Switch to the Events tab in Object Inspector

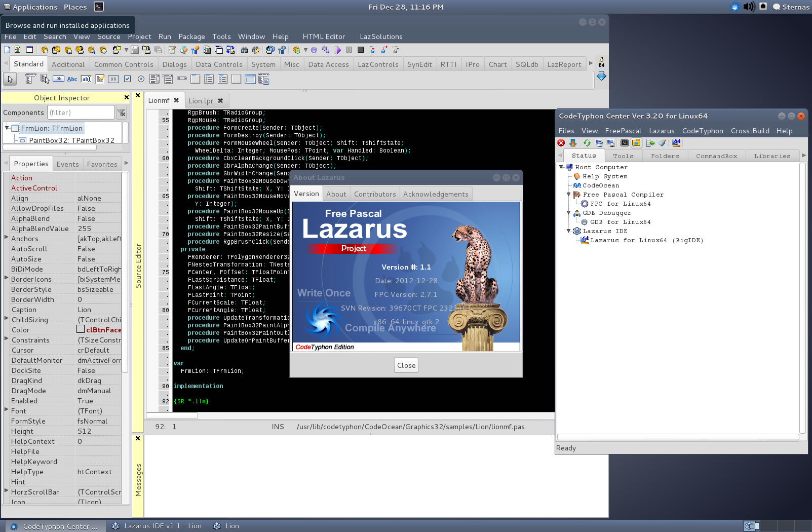click(x=67, y=164)
